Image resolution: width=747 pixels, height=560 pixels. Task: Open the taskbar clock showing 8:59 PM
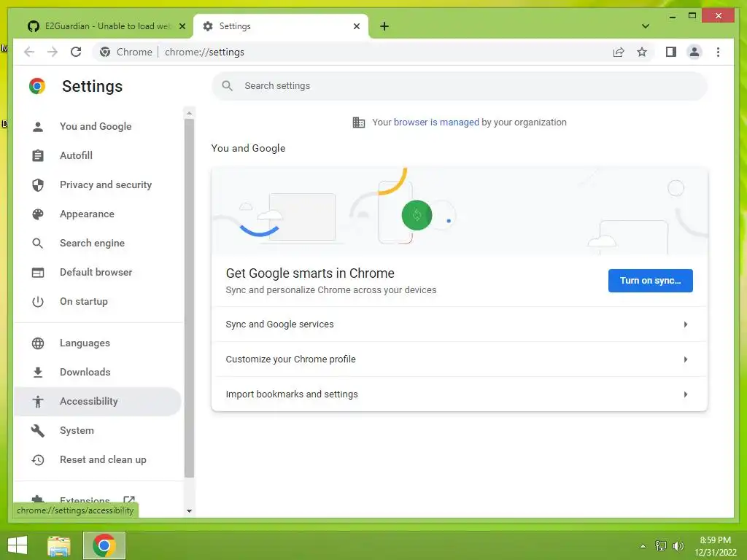point(715,545)
